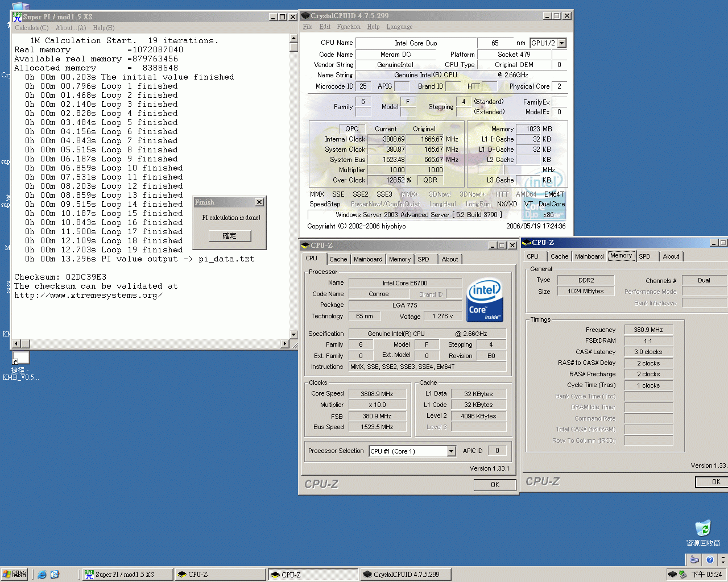Click memory Frequency field 380.9 MHz

(648, 330)
